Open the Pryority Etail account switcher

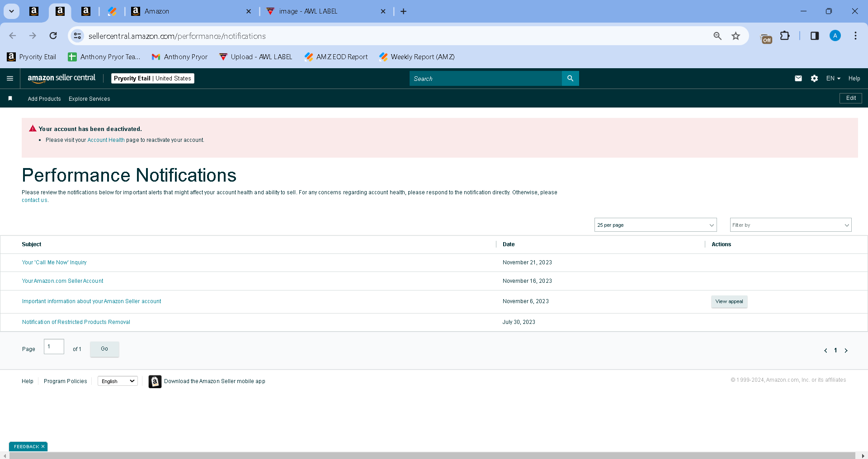[x=153, y=79]
